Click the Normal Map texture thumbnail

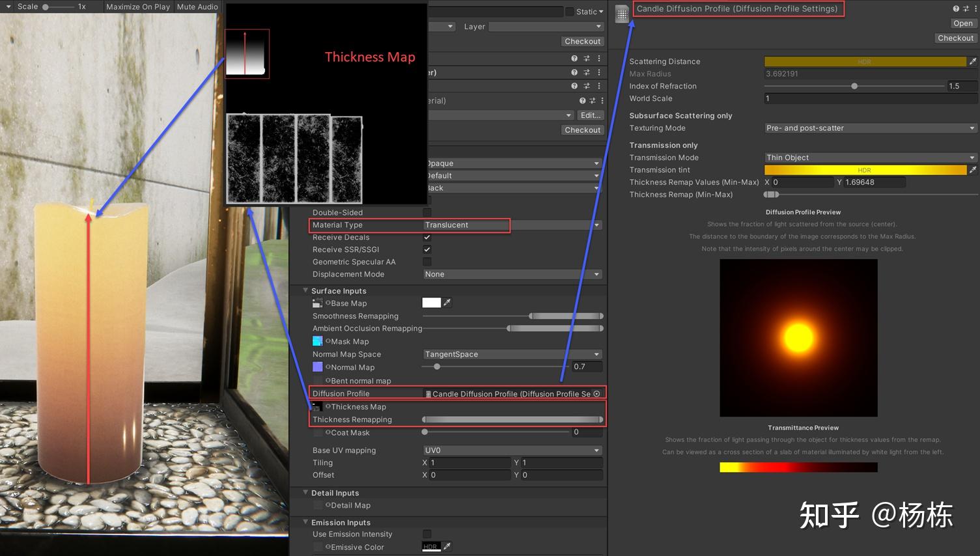[x=318, y=367]
